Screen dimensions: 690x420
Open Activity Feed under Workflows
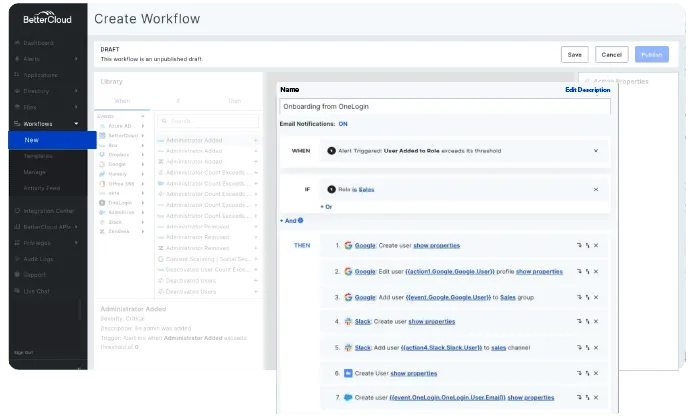[42, 188]
